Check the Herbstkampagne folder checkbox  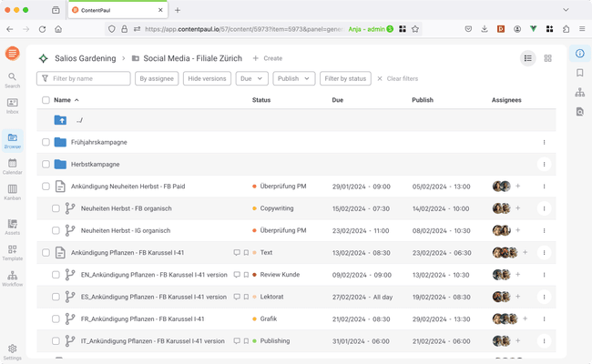coord(46,164)
